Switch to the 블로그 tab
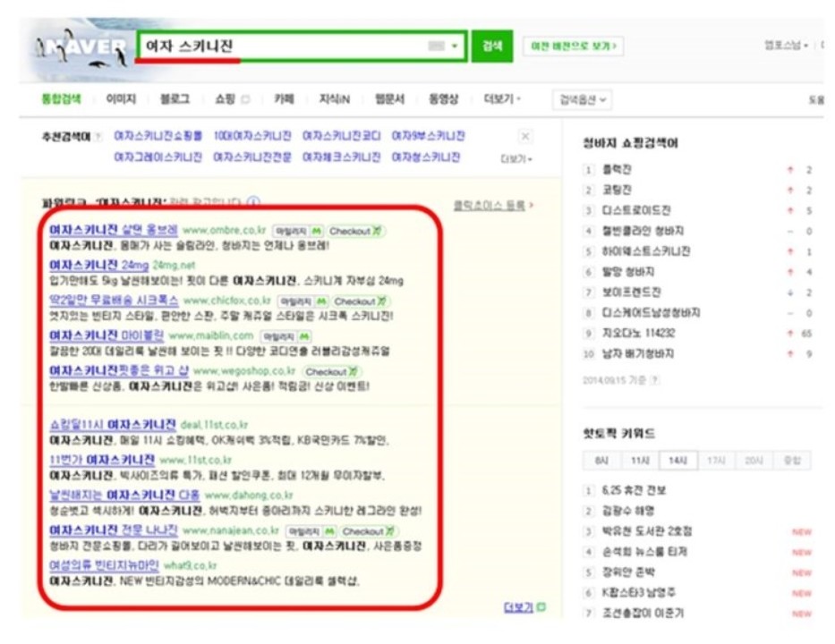Image resolution: width=835 pixels, height=644 pixels. 175,99
